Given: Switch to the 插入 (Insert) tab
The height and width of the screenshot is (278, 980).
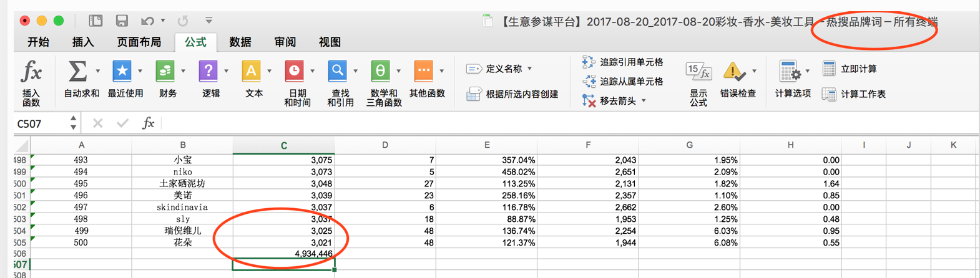Looking at the screenshot, I should coord(83,42).
